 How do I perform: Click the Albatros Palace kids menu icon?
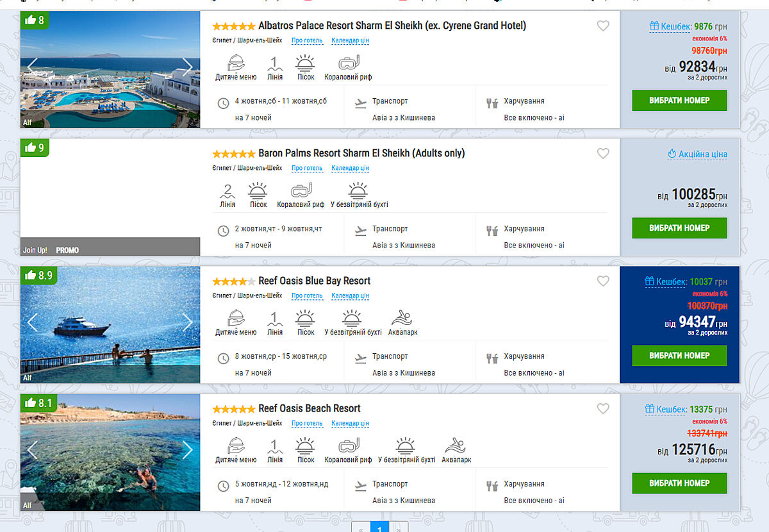[236, 63]
